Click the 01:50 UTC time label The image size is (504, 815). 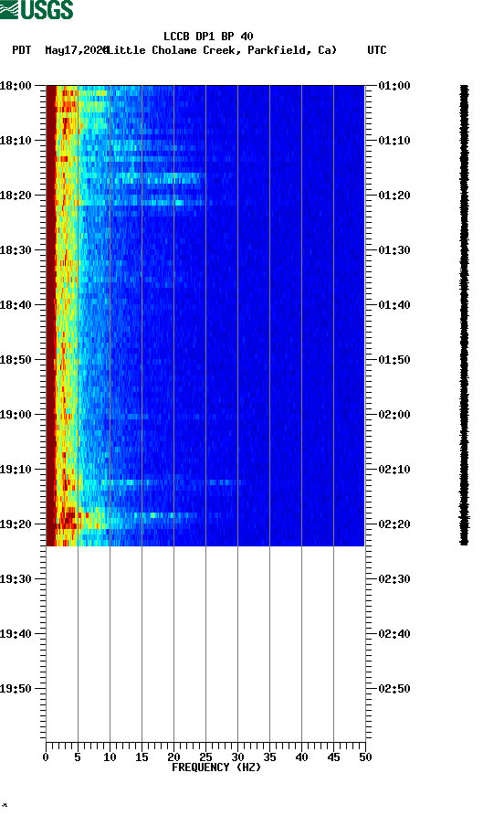coord(394,360)
